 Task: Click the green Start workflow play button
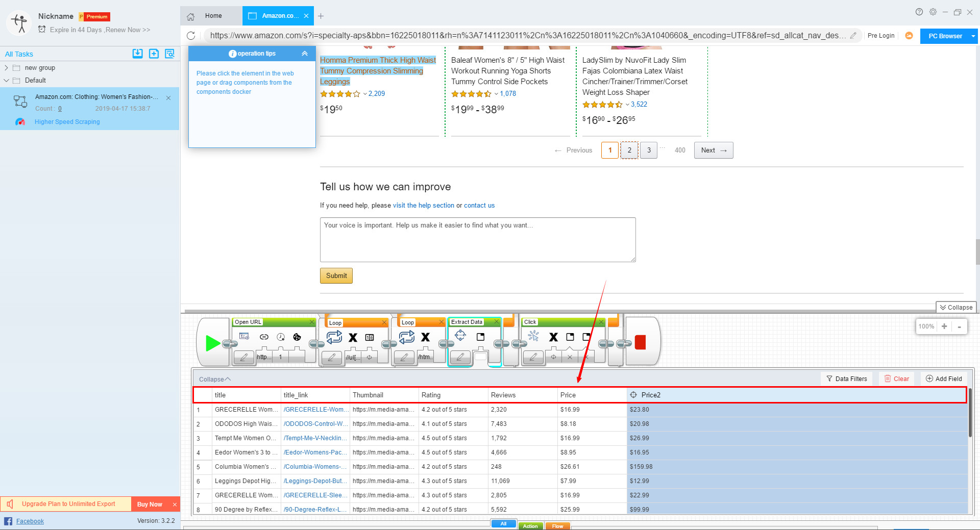pos(212,343)
